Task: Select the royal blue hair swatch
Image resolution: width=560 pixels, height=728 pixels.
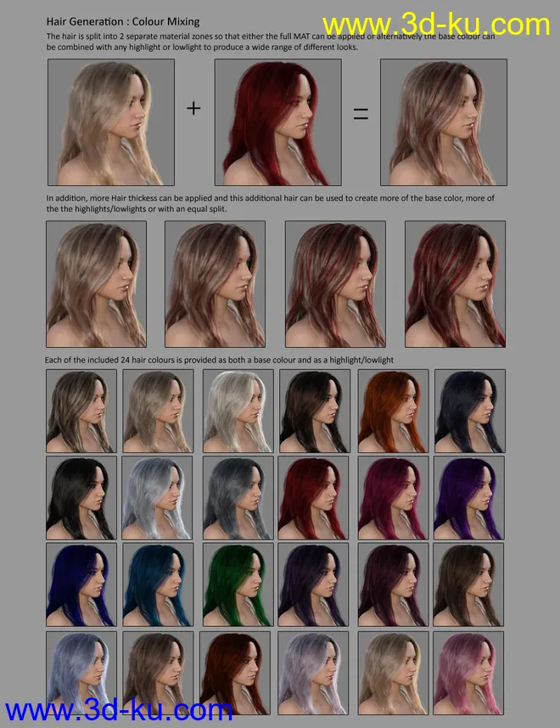Action: pyautogui.click(x=81, y=584)
